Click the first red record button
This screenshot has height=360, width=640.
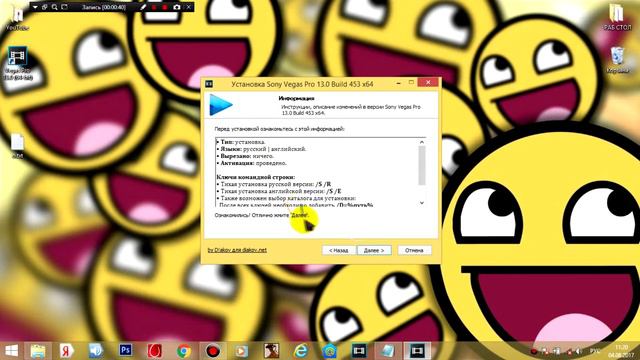(154, 7)
